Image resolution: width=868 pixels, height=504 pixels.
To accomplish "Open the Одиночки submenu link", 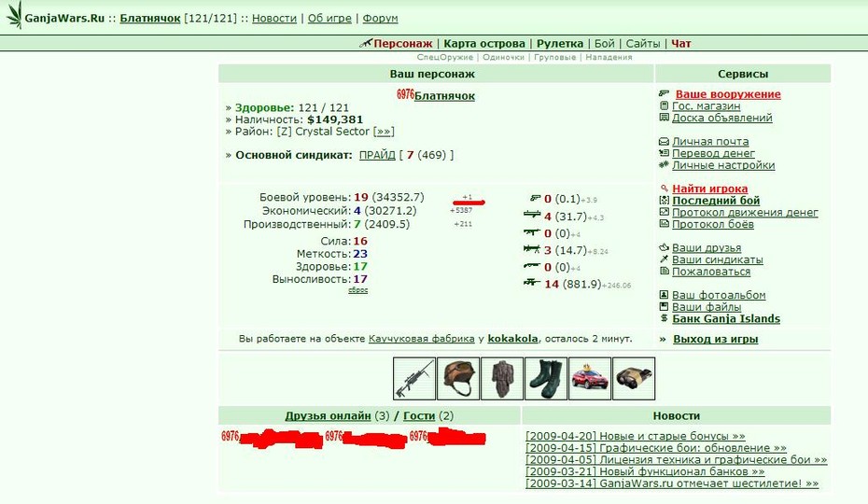I will tap(503, 57).
